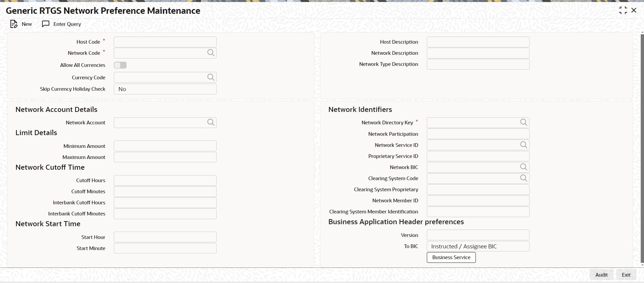This screenshot has height=283, width=644.
Task: Click the Network Participation field
Action: (478, 134)
